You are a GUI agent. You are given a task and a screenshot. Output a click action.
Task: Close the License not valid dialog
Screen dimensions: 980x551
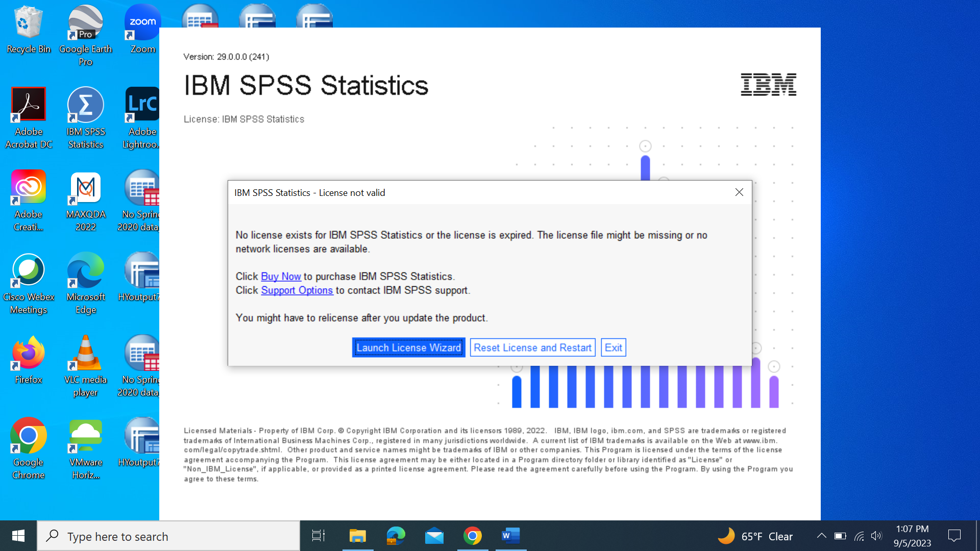[739, 192]
